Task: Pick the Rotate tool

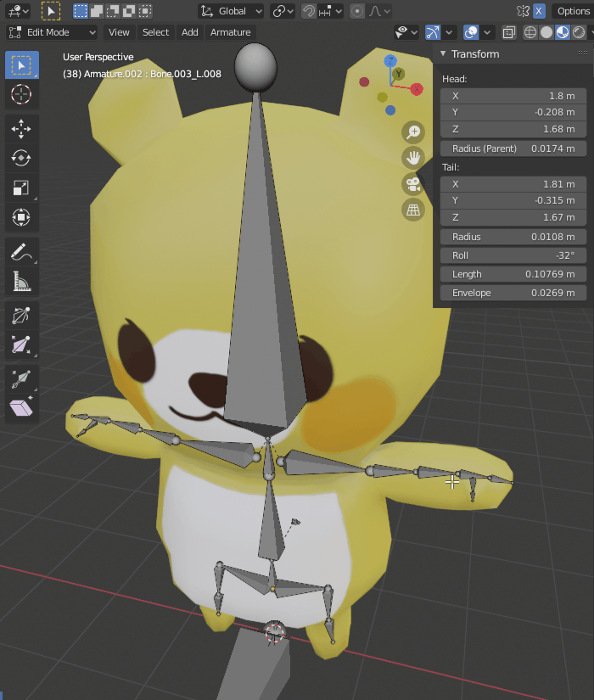Action: (x=21, y=158)
